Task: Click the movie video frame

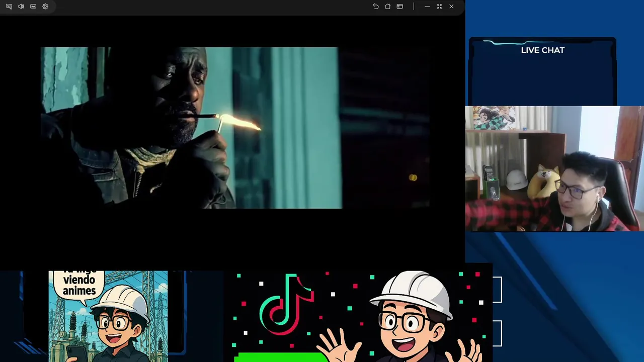Action: [x=235, y=128]
